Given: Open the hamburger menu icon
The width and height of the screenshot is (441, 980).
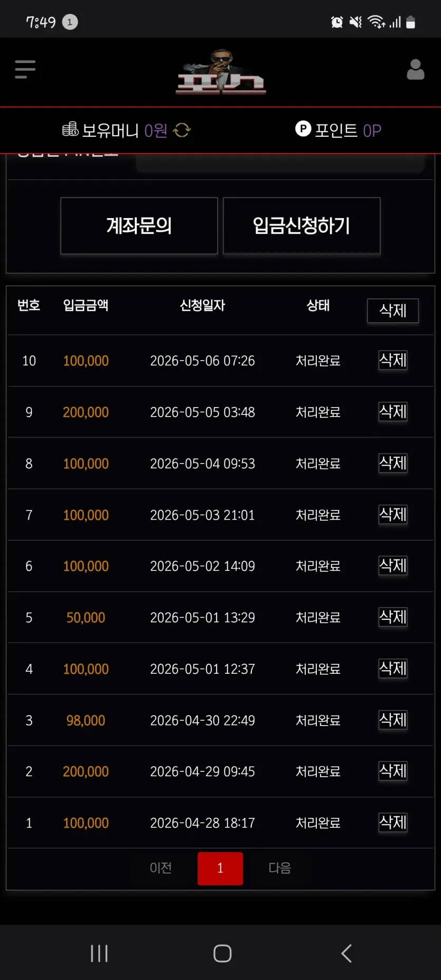Looking at the screenshot, I should click(x=25, y=69).
